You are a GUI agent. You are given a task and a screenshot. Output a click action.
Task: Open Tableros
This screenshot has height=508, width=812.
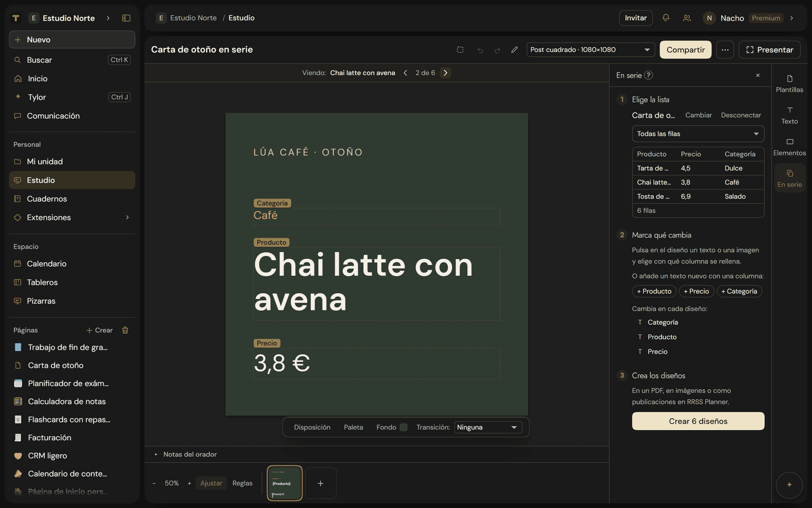72,282
